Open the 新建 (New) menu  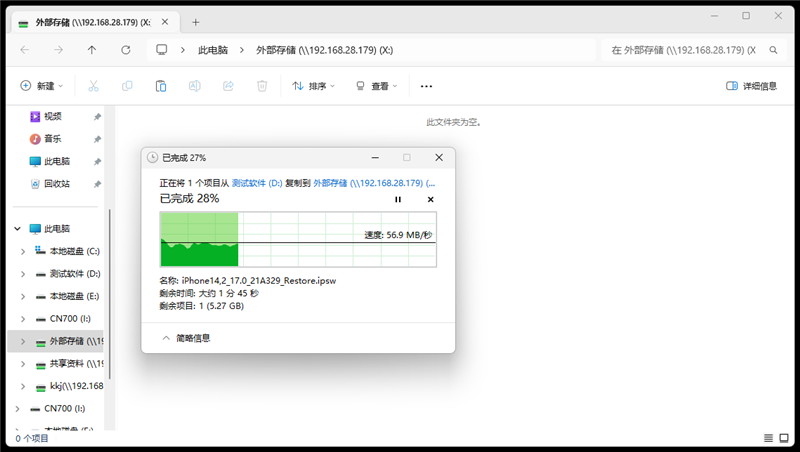(x=42, y=86)
